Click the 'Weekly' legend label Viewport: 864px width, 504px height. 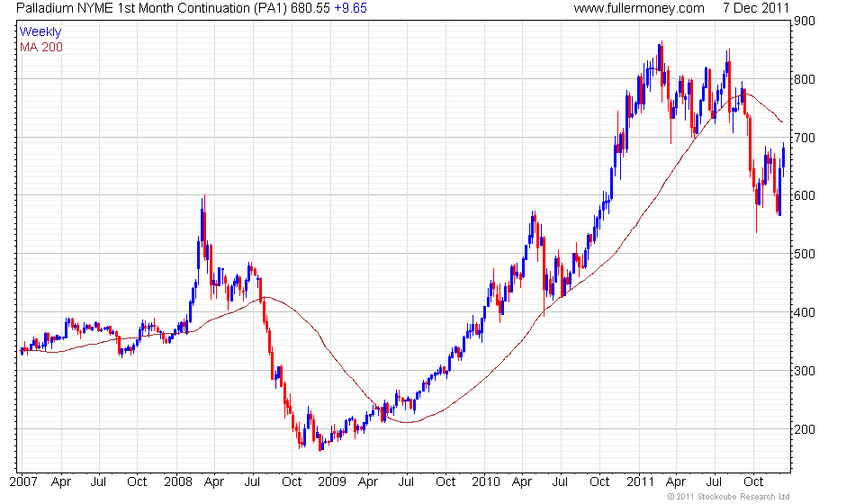pos(40,31)
